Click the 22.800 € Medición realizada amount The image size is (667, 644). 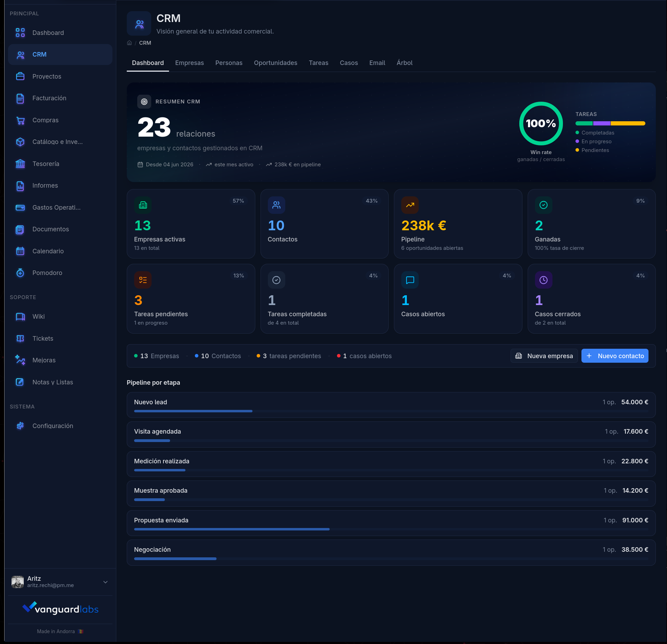(x=635, y=461)
